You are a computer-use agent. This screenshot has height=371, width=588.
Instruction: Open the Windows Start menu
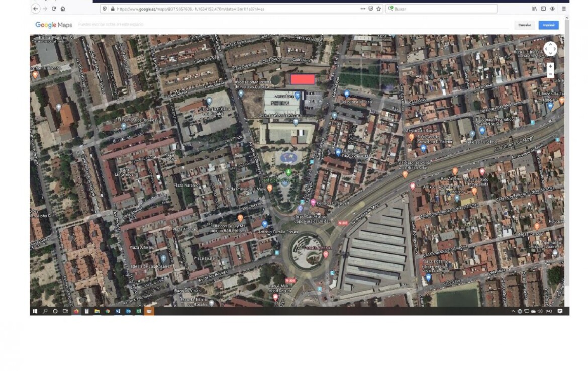point(35,311)
